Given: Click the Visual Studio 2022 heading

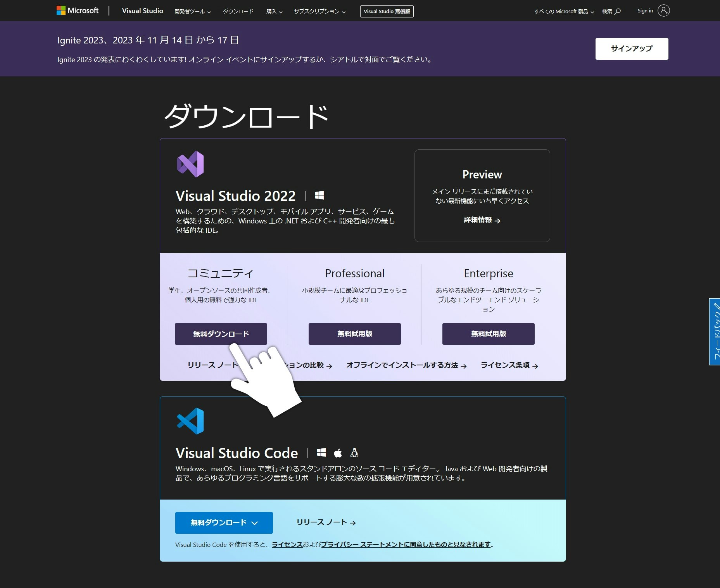Looking at the screenshot, I should pyautogui.click(x=236, y=196).
